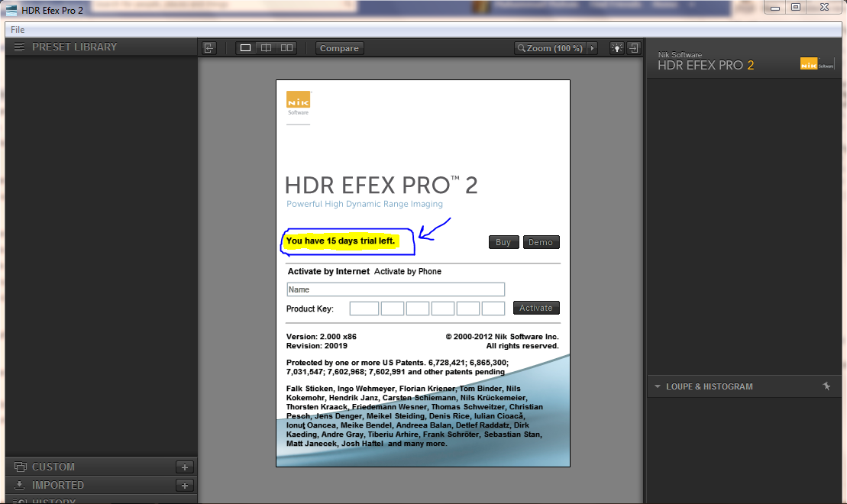847x504 pixels.
Task: Minimize the HDR Efex Pro 2 window
Action: tap(775, 7)
